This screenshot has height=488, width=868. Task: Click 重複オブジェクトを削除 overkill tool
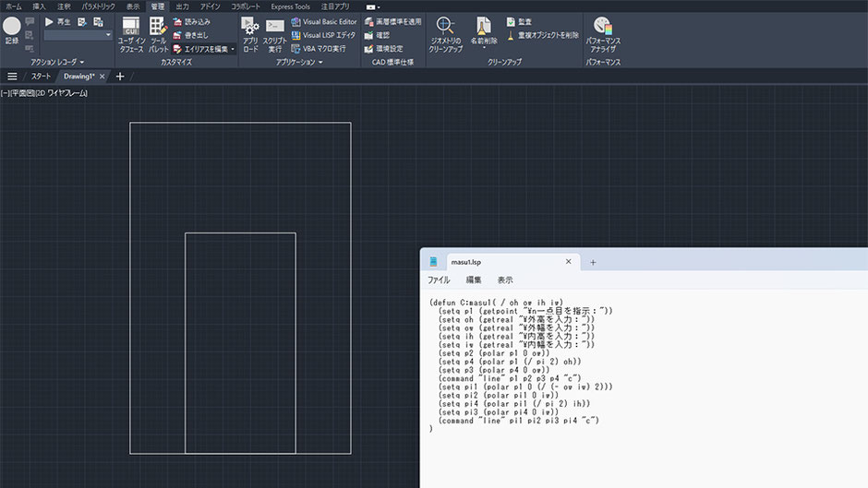pos(543,35)
